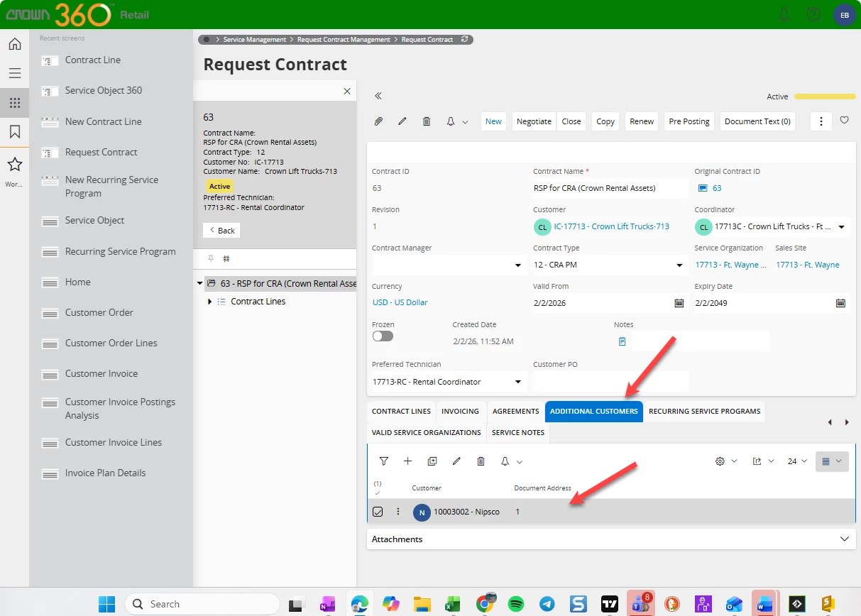Click the Back button

coord(221,231)
